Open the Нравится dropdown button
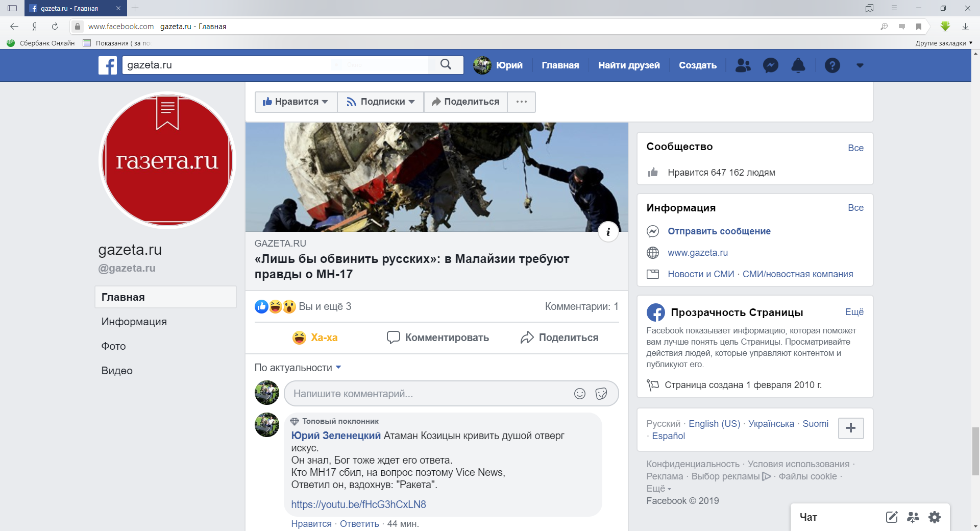The image size is (980, 531). point(296,102)
